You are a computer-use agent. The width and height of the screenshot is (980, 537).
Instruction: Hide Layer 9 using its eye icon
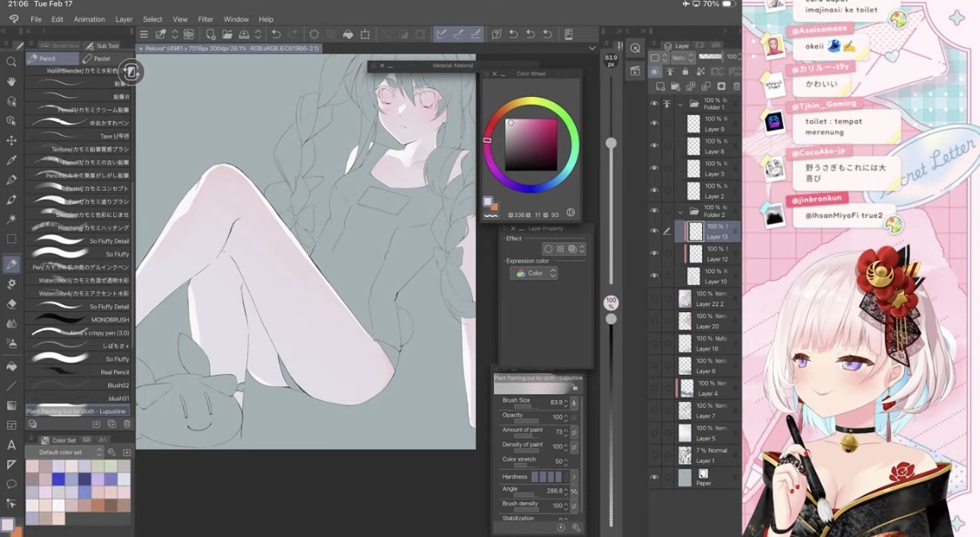point(654,124)
